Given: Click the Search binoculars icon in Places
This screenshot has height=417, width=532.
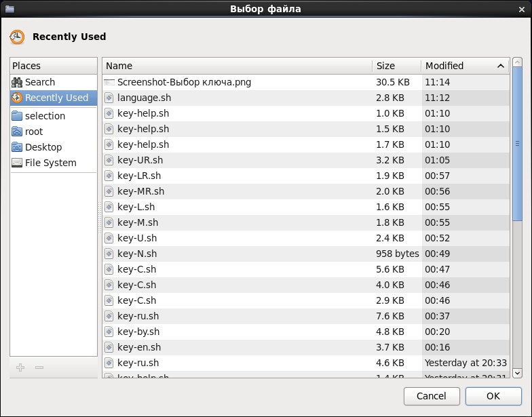Looking at the screenshot, I should [x=17, y=82].
